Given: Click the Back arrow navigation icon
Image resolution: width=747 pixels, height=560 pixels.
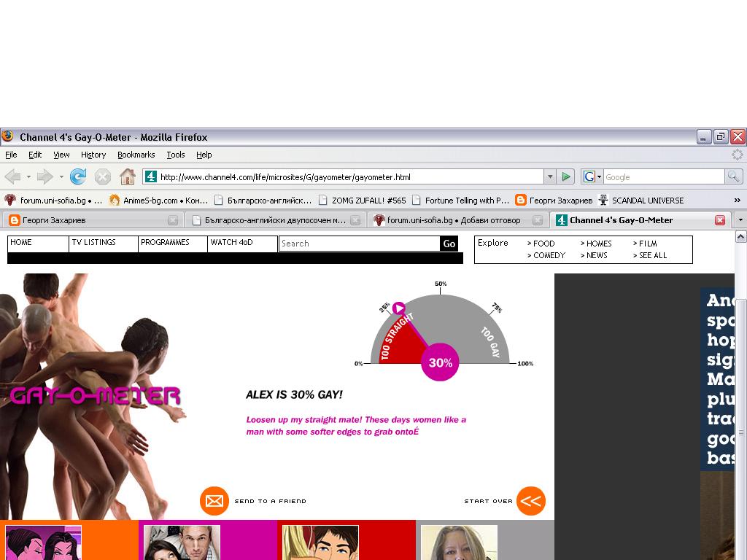Looking at the screenshot, I should tap(12, 176).
